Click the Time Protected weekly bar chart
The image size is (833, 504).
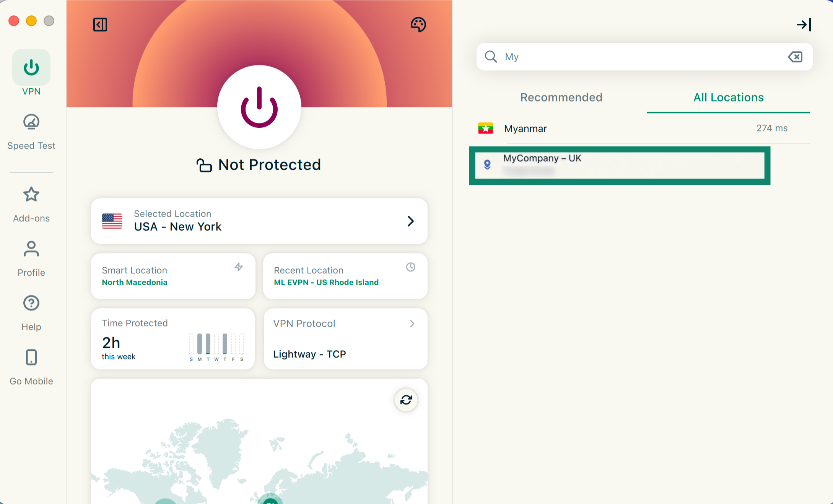click(216, 346)
